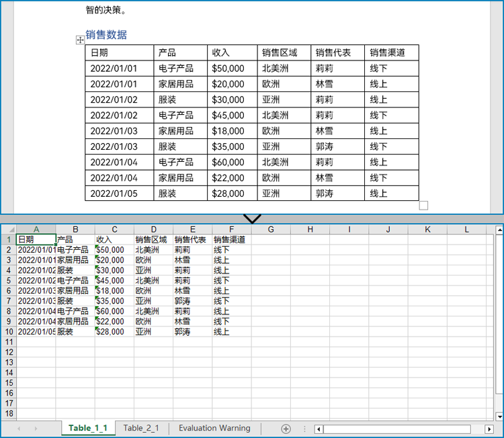
Task: Click the tab bar split handle dots
Action: point(304,429)
